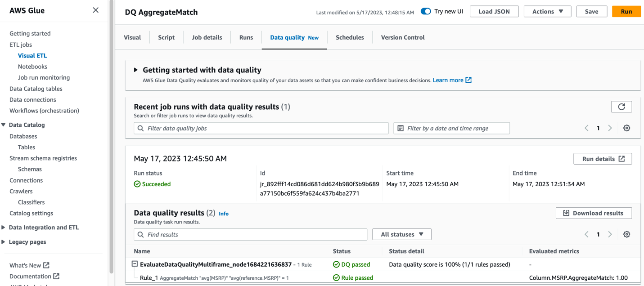Screen dimensions: 644x286
Task: Open ETL jobs in sidebar
Action: click(21, 45)
